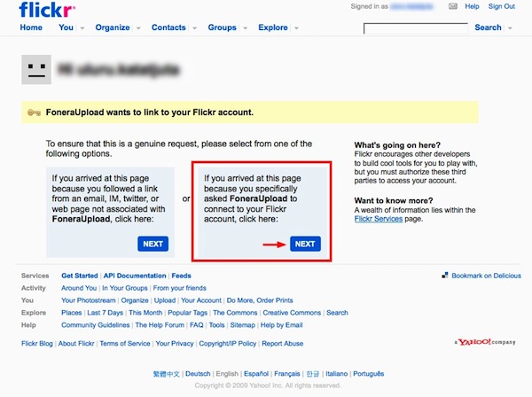Click NEXT for followed-a-link option
This screenshot has height=397, width=532.
153,244
